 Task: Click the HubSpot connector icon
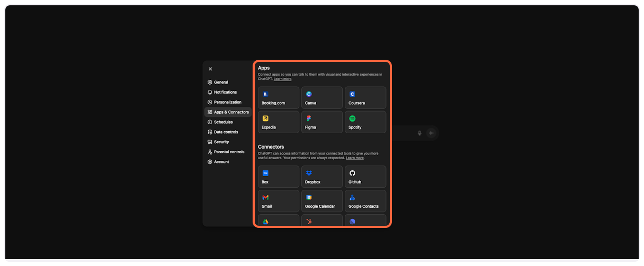tap(309, 222)
